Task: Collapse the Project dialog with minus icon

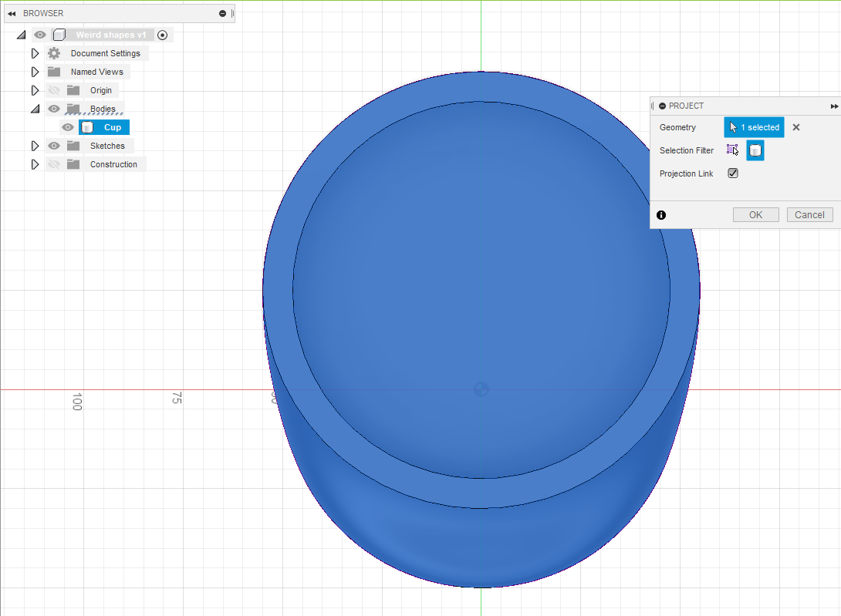Action: click(x=663, y=106)
